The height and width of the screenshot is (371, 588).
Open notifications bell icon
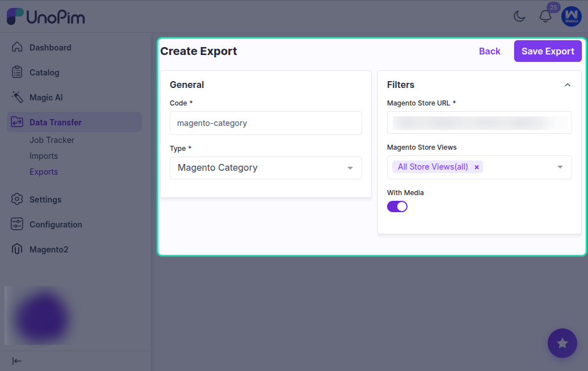click(x=545, y=16)
